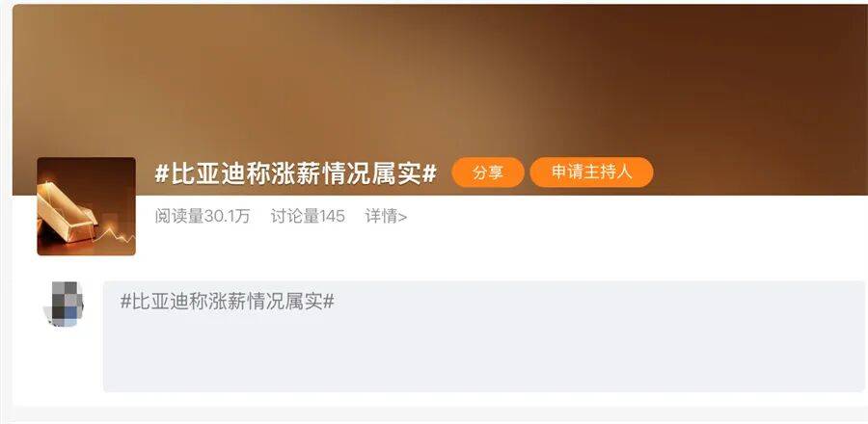Click the #比亚迪称涨薪情况属实# topic title

[296, 173]
